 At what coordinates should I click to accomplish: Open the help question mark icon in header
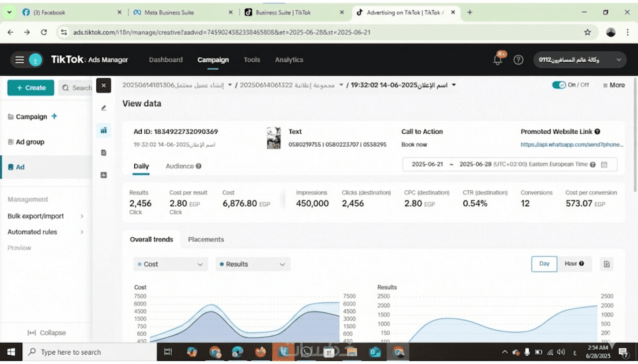point(519,60)
